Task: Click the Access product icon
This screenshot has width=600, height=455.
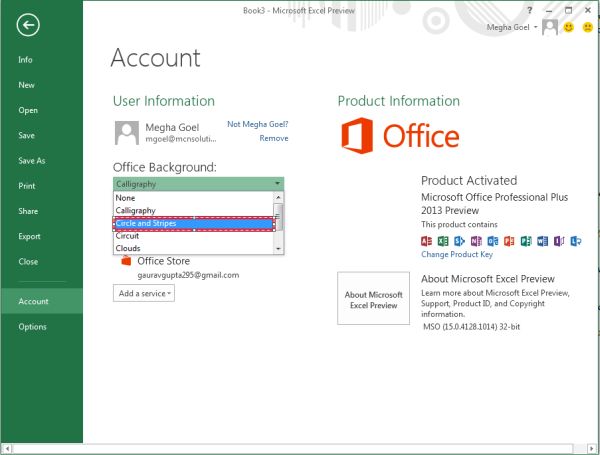Action: (426, 241)
